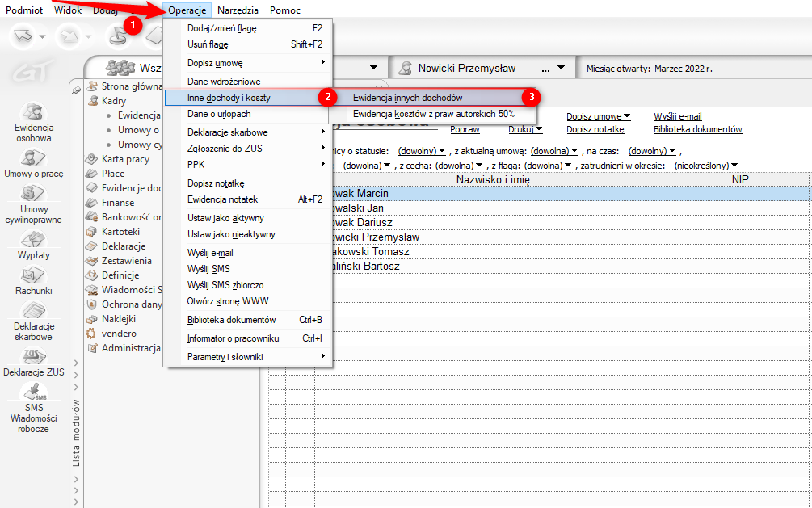
Task: Select the Rakowski Tomasz table row
Action: [539, 251]
